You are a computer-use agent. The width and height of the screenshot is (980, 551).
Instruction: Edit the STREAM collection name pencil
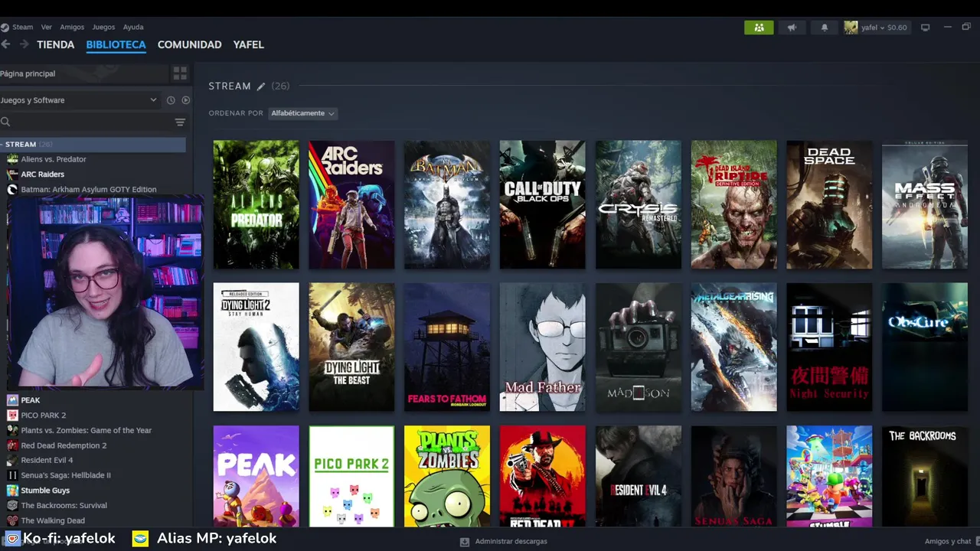[260, 86]
